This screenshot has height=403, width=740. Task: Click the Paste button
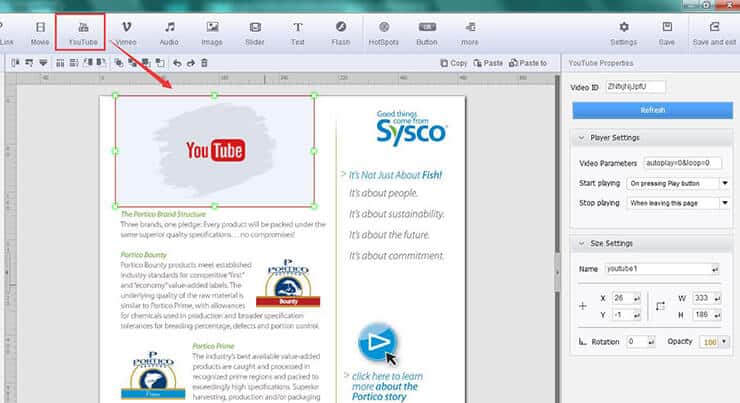[x=488, y=63]
